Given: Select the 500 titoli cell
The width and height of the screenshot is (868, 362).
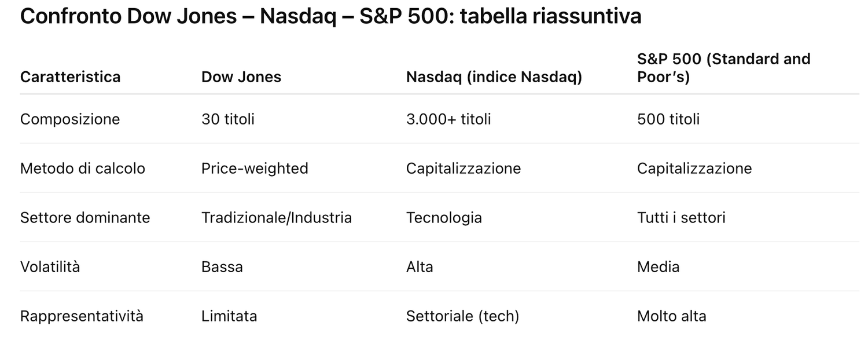Looking at the screenshot, I should [668, 119].
